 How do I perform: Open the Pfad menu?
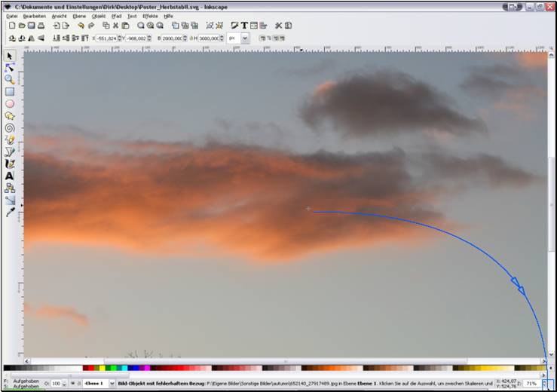116,15
